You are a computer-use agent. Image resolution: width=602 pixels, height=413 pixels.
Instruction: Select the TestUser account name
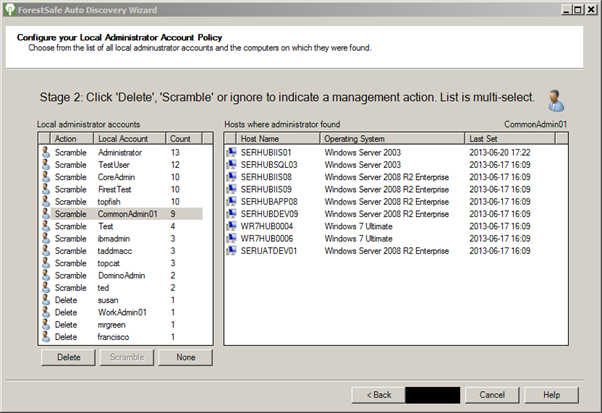[114, 165]
